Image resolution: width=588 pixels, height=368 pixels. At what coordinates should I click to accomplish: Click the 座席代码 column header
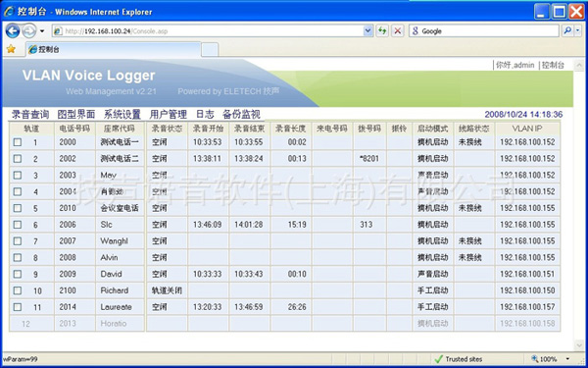tap(120, 129)
